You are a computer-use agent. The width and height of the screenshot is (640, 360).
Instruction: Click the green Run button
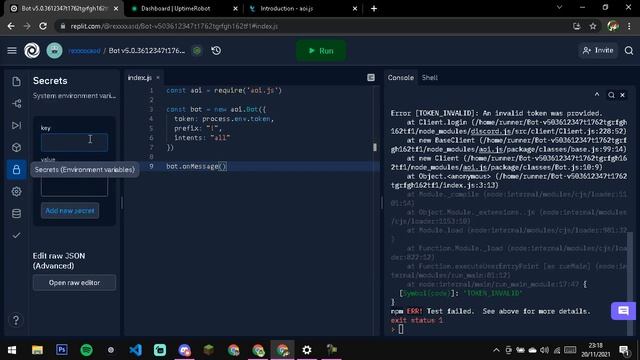click(321, 51)
